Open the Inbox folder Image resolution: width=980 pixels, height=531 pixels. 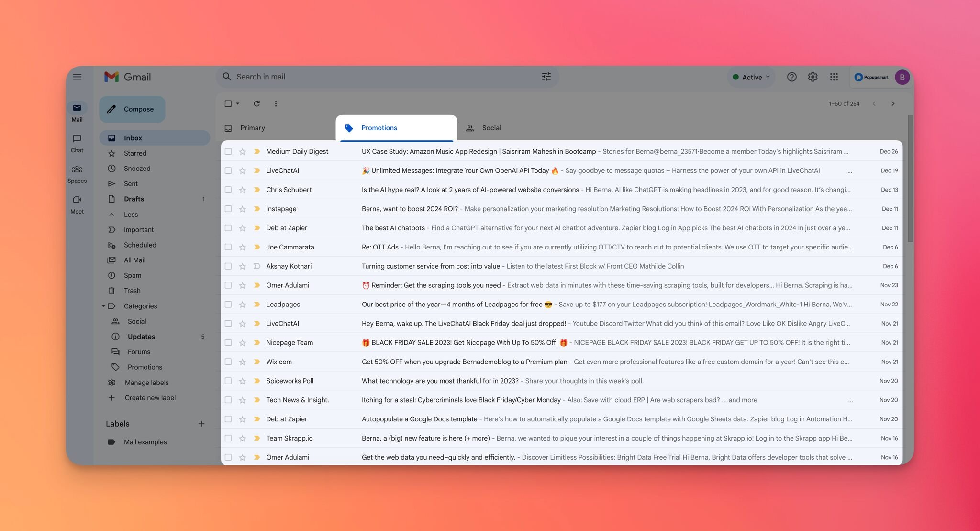tap(155, 138)
